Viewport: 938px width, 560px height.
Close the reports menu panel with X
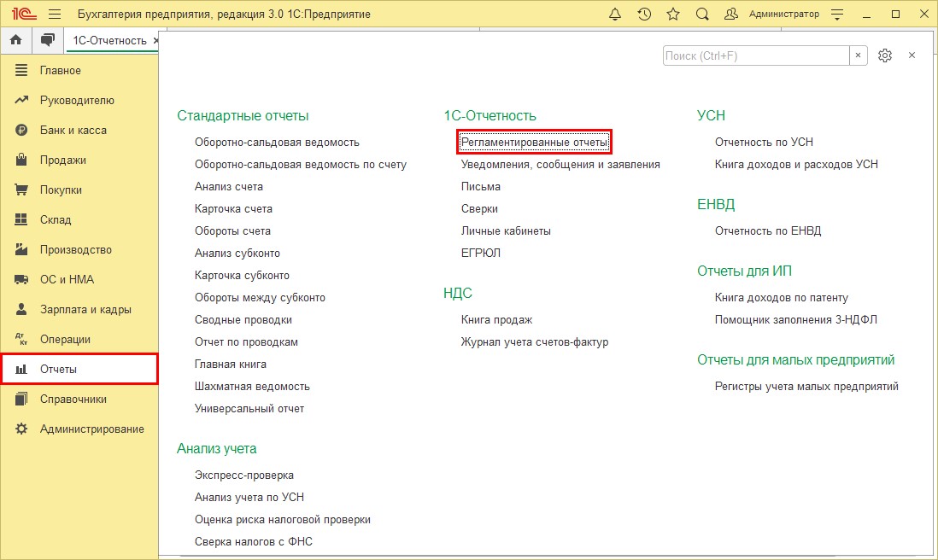912,55
